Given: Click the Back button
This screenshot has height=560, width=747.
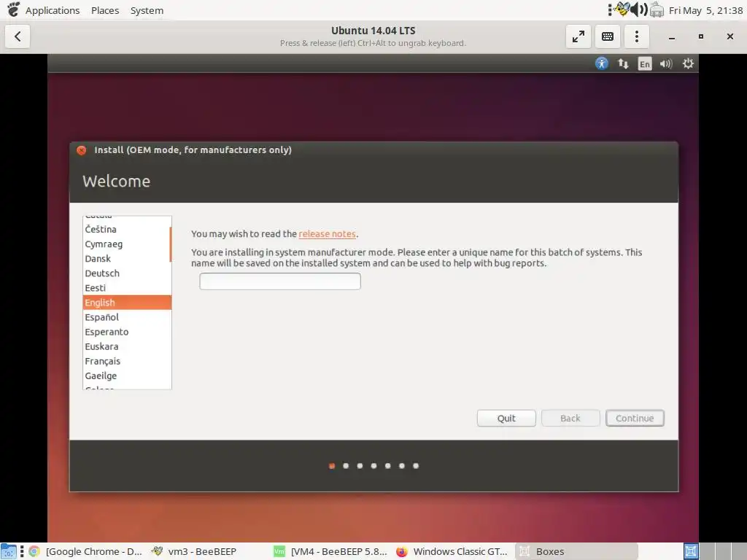Looking at the screenshot, I should [570, 418].
